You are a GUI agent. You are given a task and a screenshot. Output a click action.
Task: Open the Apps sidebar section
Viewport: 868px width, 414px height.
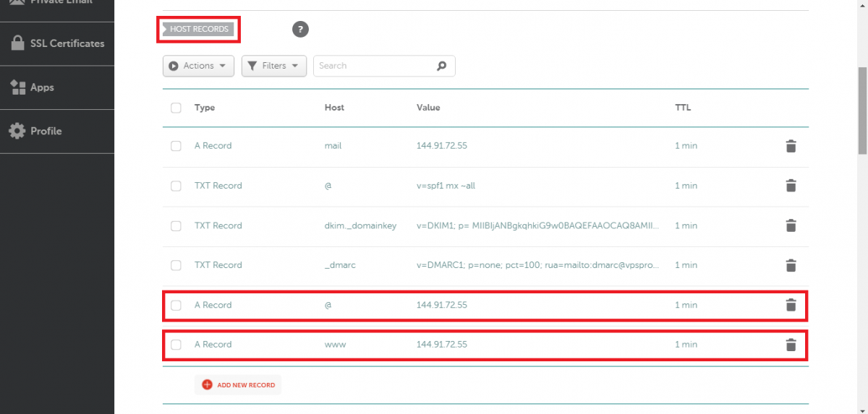(57, 87)
